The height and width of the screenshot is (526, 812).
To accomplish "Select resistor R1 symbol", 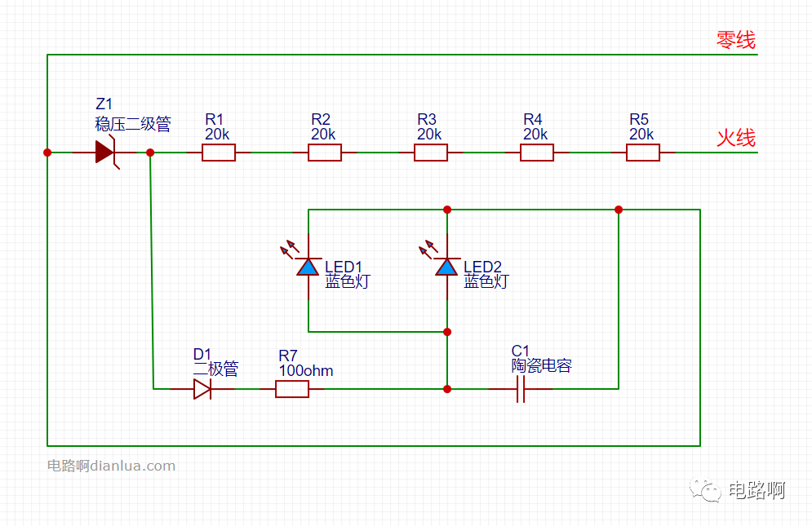I will pyautogui.click(x=219, y=152).
